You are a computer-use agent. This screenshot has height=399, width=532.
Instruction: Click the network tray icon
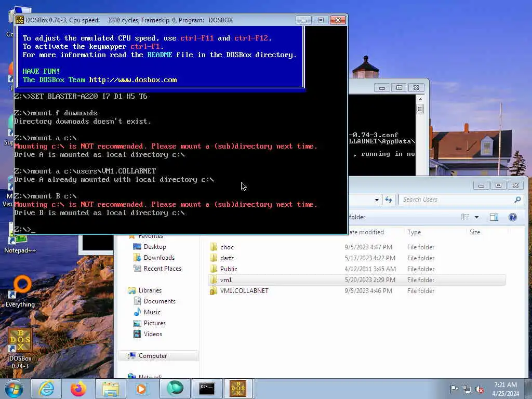click(467, 389)
